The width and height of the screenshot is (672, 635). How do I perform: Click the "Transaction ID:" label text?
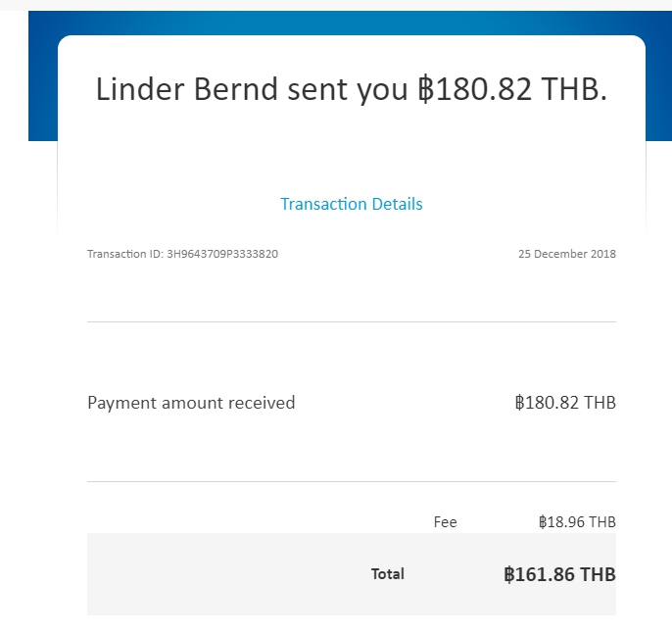coord(126,254)
